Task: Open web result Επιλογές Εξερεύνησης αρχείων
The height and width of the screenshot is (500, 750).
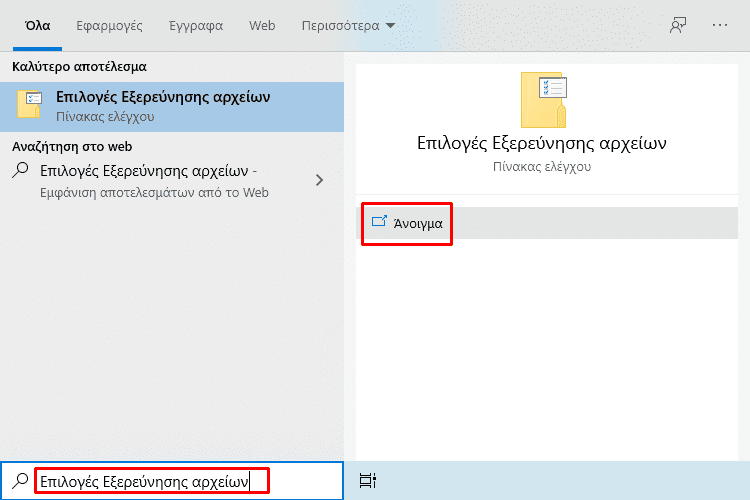Action: (148, 171)
